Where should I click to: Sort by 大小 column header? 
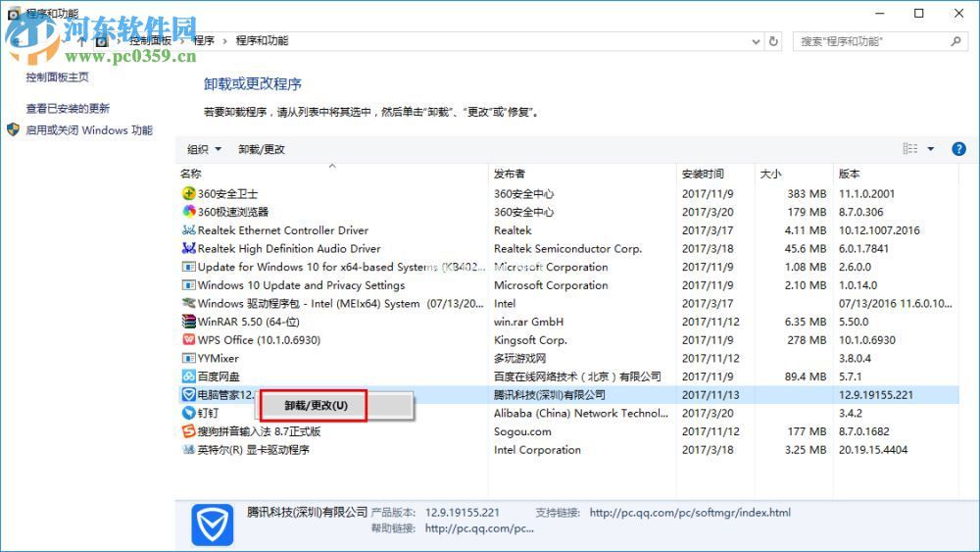coord(770,174)
